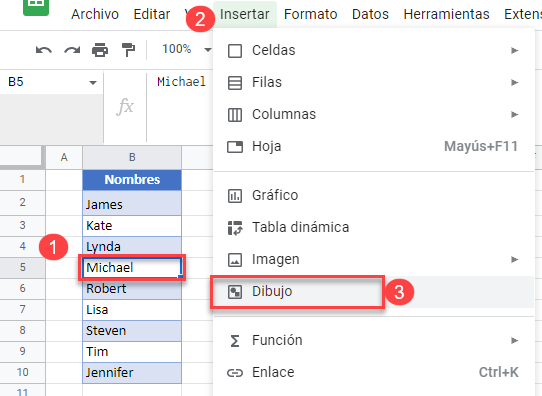Click the Nombres header cell
This screenshot has width=542, height=396.
[132, 180]
